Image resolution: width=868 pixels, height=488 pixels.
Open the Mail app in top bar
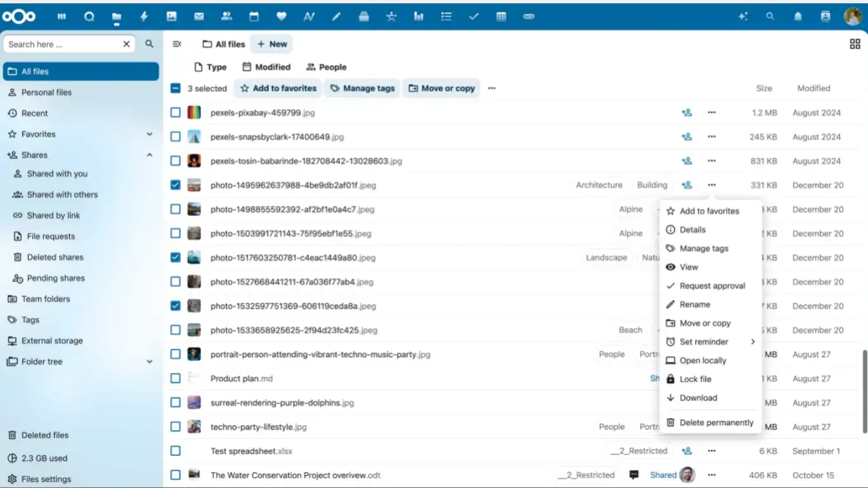coord(199,17)
